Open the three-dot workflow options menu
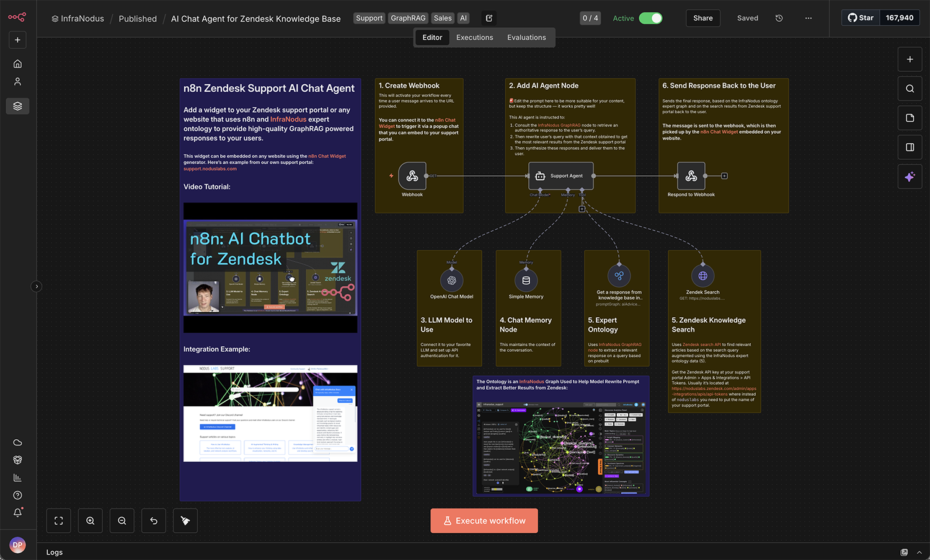The width and height of the screenshot is (930, 560). click(808, 18)
